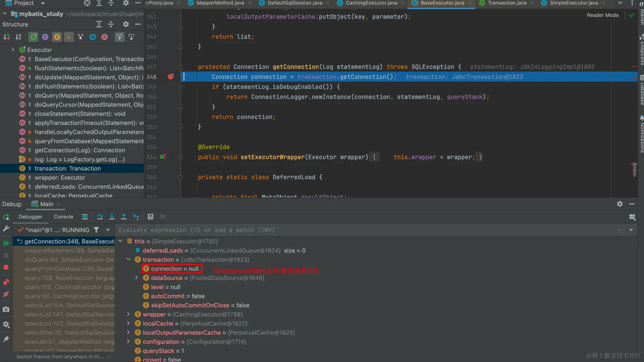Viewport: 644px width, 362px height.
Task: Open the Project panel options gear
Action: tap(126, 3)
